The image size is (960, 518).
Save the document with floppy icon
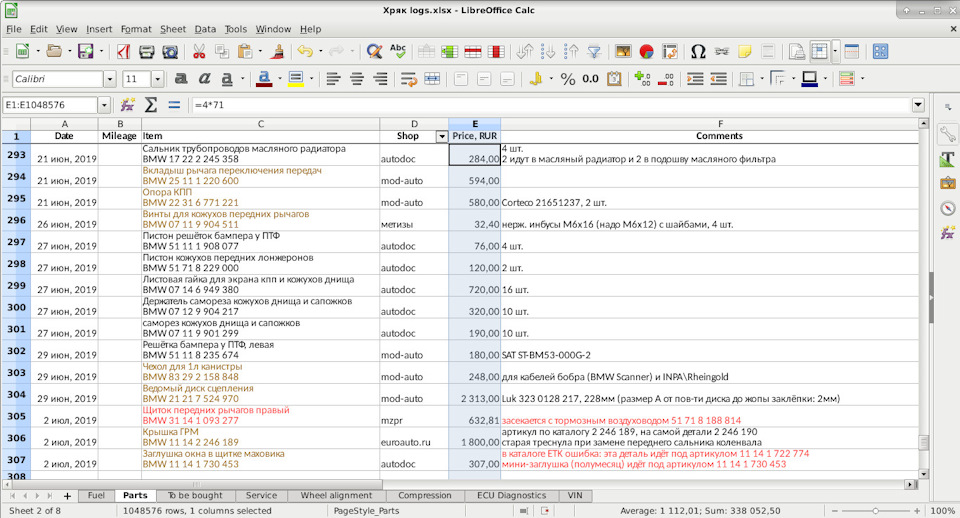click(x=86, y=51)
